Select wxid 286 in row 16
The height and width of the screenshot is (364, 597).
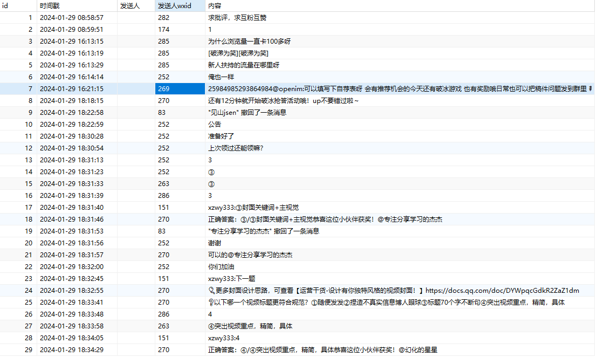tap(180, 195)
